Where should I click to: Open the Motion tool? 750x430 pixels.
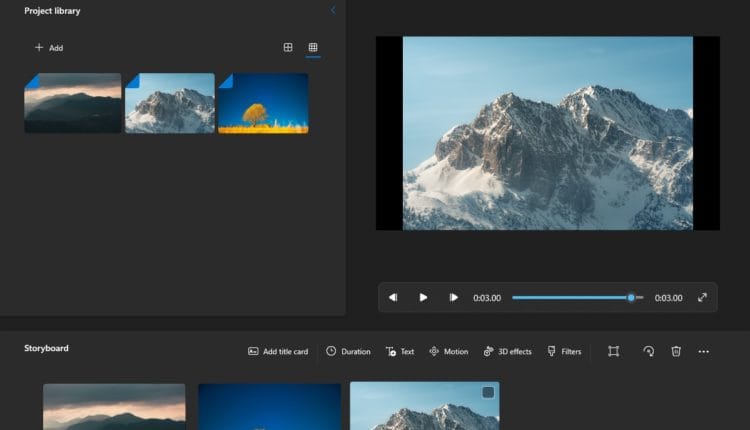[448, 352]
